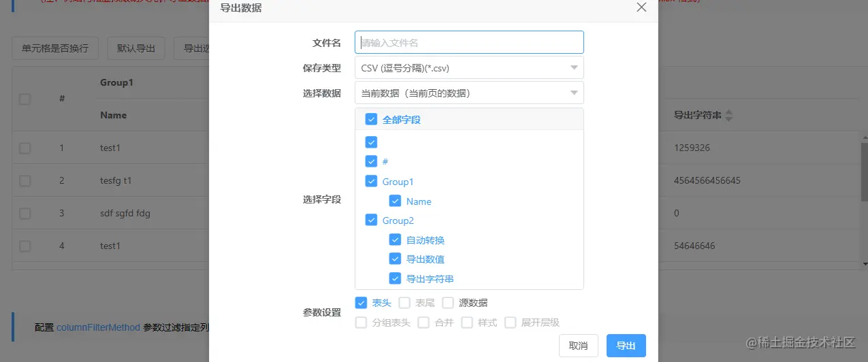Image resolution: width=868 pixels, height=362 pixels.
Task: Uncheck the Name field checkbox
Action: pyautogui.click(x=395, y=201)
